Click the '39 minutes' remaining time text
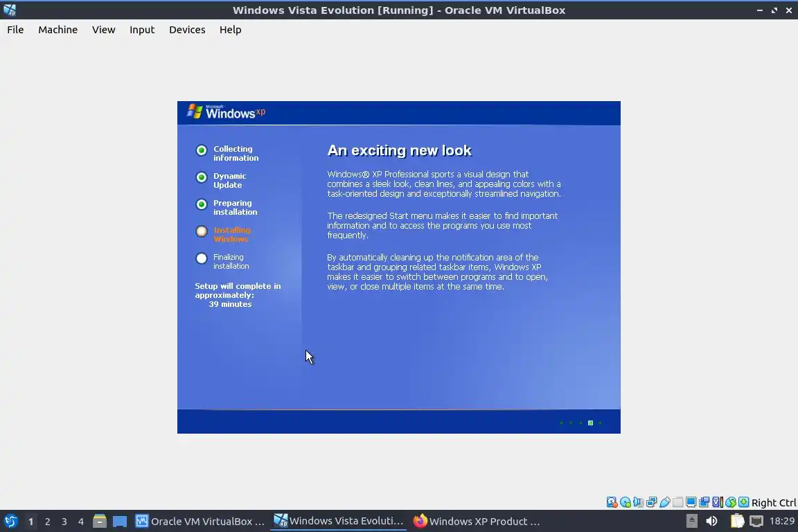Screen dimensions: 798x532 (x=230, y=304)
